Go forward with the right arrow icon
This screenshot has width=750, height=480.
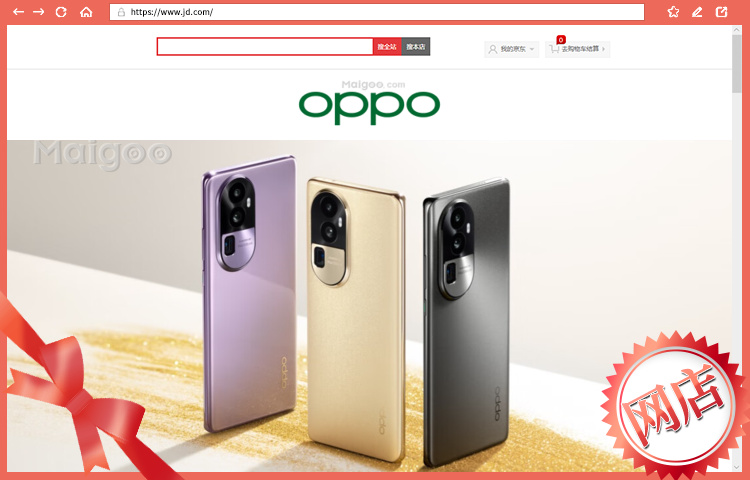point(39,12)
